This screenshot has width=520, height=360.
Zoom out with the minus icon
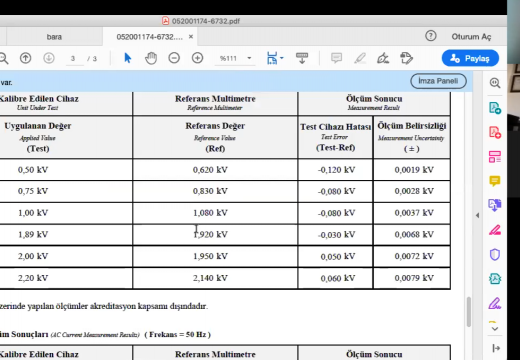click(174, 58)
